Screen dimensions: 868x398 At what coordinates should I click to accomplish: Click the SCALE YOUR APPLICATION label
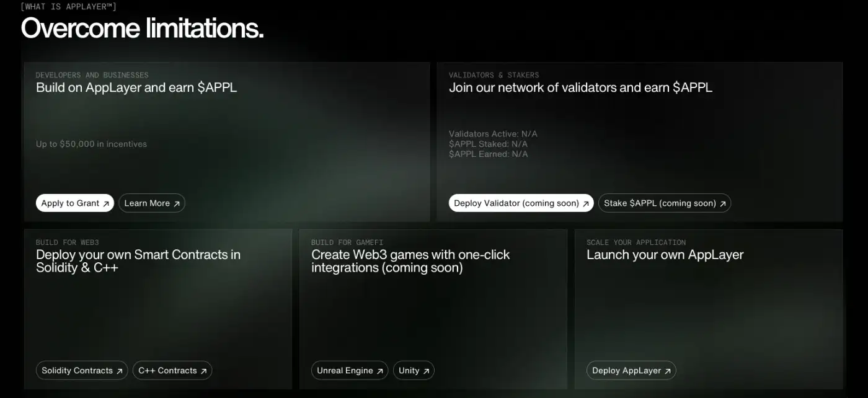tap(636, 242)
